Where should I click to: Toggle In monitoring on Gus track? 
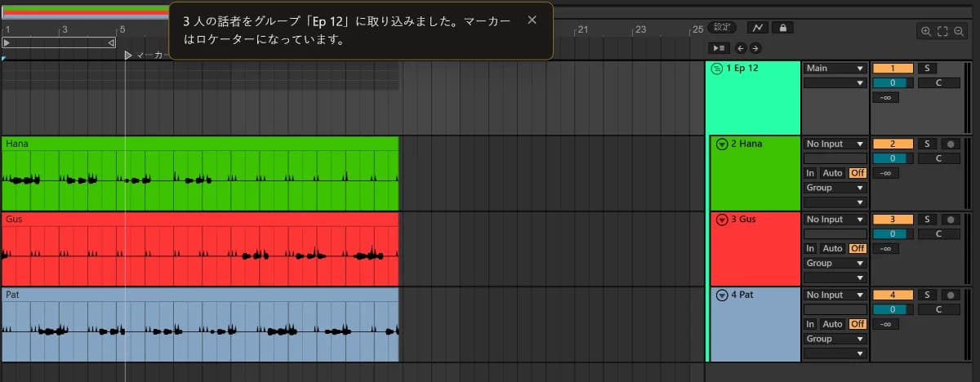click(x=810, y=248)
